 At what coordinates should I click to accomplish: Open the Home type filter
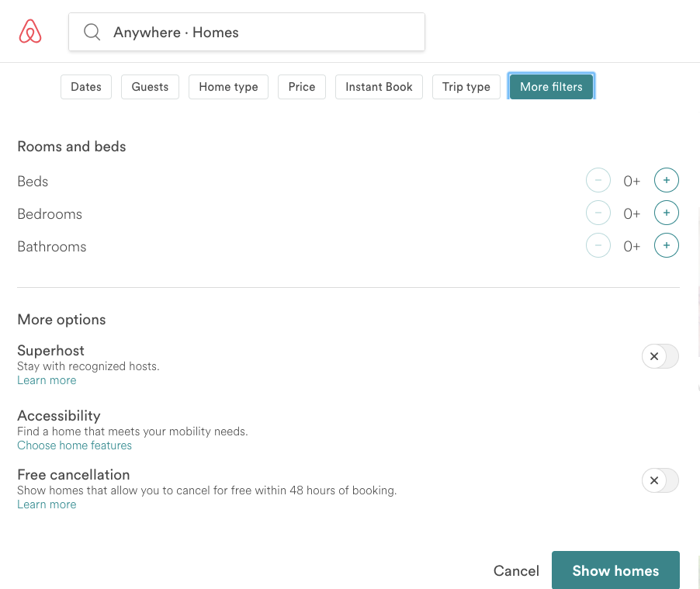coord(227,87)
